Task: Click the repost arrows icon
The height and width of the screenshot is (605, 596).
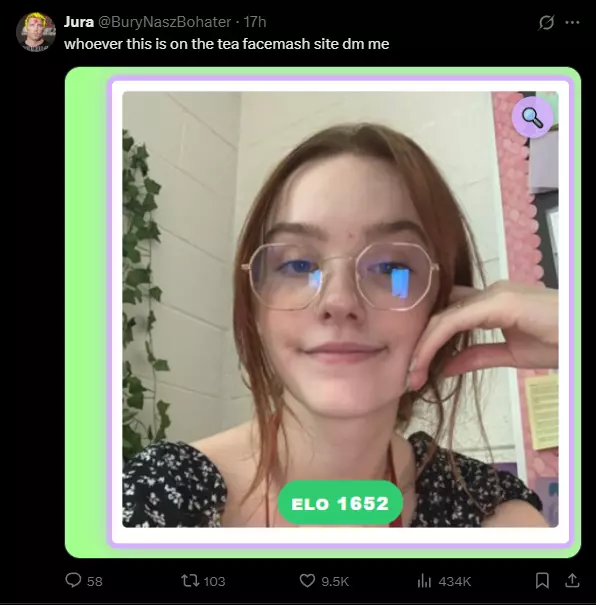Action: tap(190, 580)
